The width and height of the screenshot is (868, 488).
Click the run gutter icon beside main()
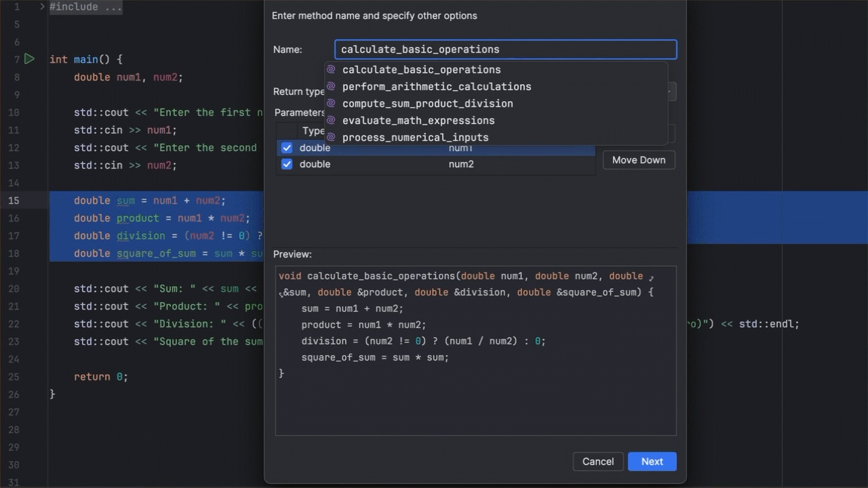pyautogui.click(x=29, y=59)
